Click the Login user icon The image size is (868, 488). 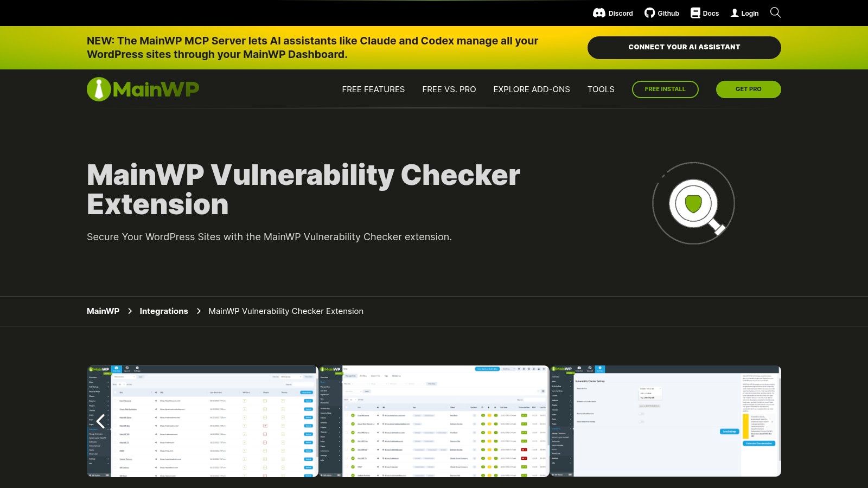coord(735,13)
